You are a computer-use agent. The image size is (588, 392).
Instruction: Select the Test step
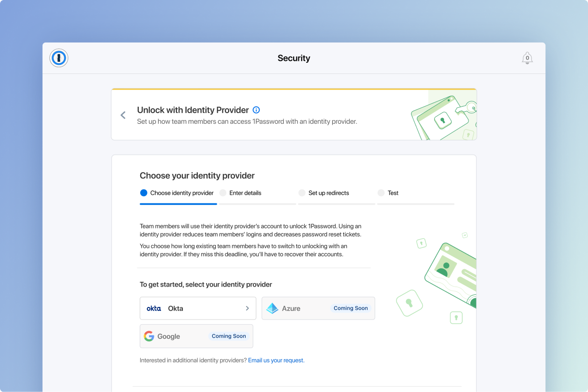tap(416, 196)
